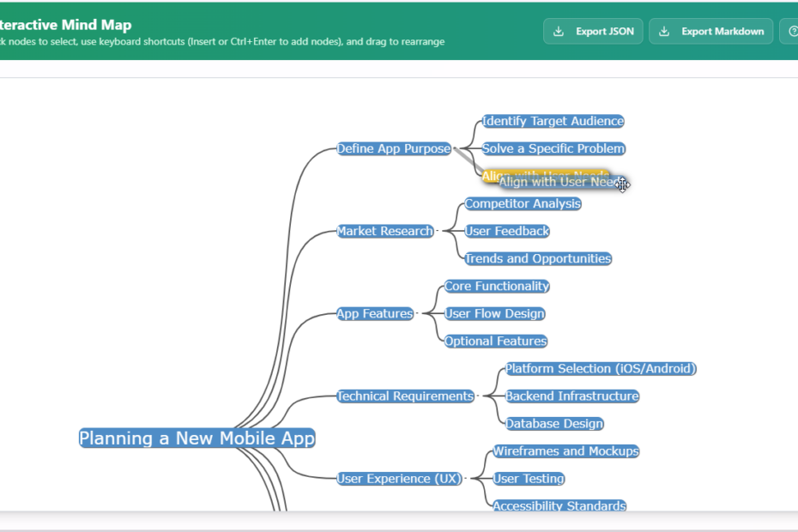Screen dimensions: 798x532
Task: Select the Wireframes and Mockups node
Action: coord(565,451)
